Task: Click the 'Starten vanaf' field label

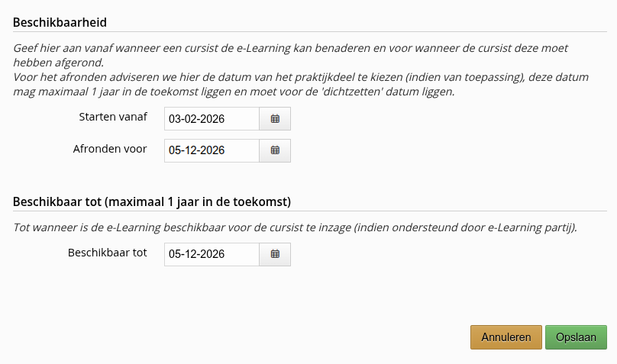Action: 113,118
